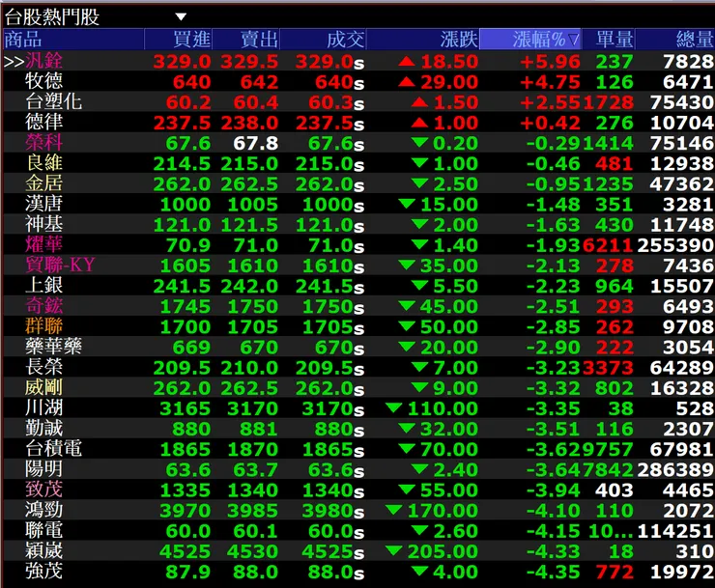Click 群聯 change percent -2.85

tap(553, 327)
